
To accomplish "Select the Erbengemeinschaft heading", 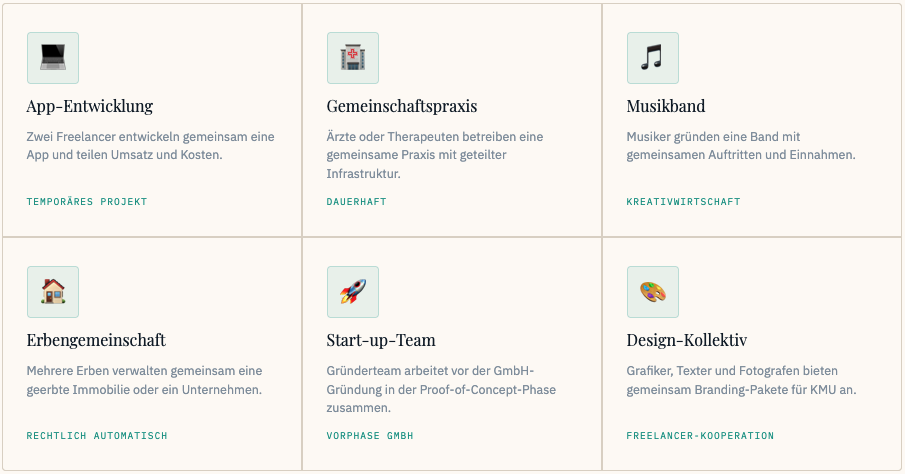I will (x=96, y=340).
